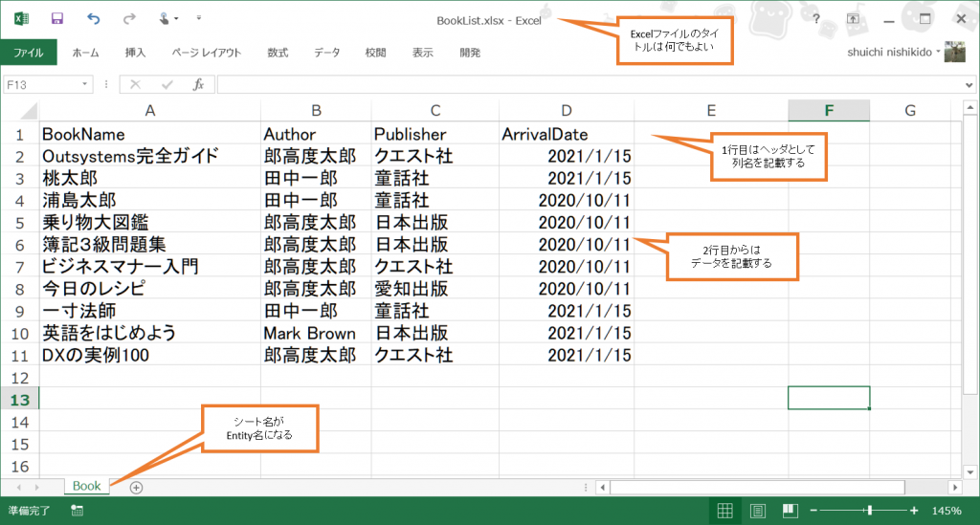This screenshot has width=980, height=525.
Task: Add a new sheet with plus icon
Action: coord(136,487)
